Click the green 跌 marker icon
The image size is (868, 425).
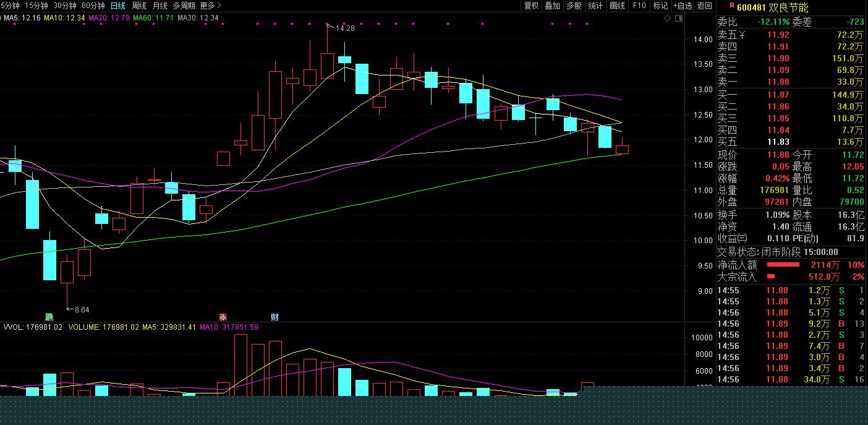pyautogui.click(x=49, y=317)
